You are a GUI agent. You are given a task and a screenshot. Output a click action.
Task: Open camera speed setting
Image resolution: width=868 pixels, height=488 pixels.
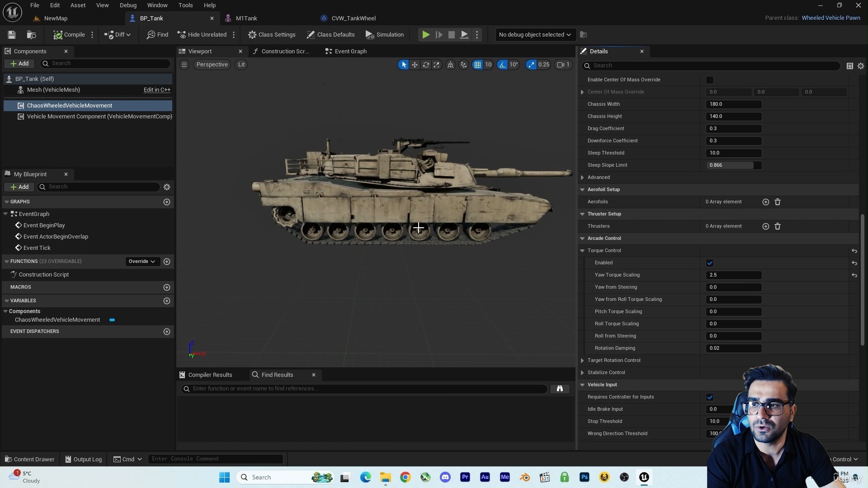pyautogui.click(x=563, y=65)
